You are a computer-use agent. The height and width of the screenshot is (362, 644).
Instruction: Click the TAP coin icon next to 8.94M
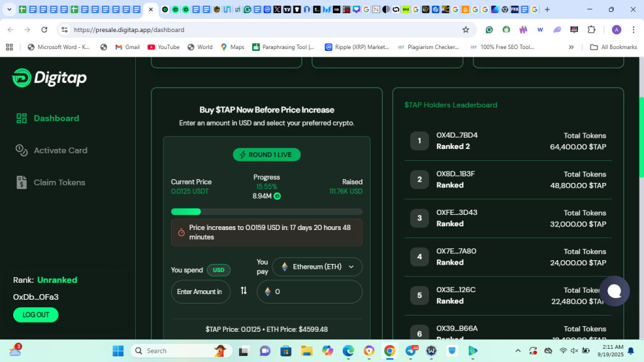pyautogui.click(x=277, y=196)
